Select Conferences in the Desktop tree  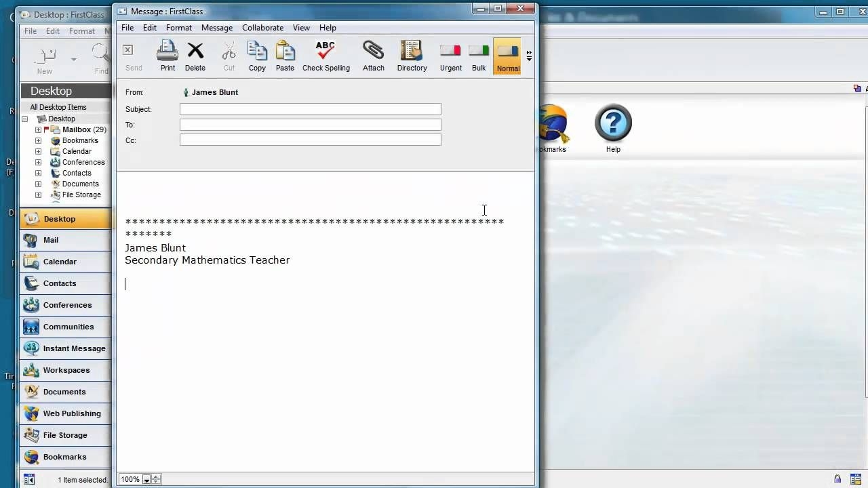click(83, 162)
